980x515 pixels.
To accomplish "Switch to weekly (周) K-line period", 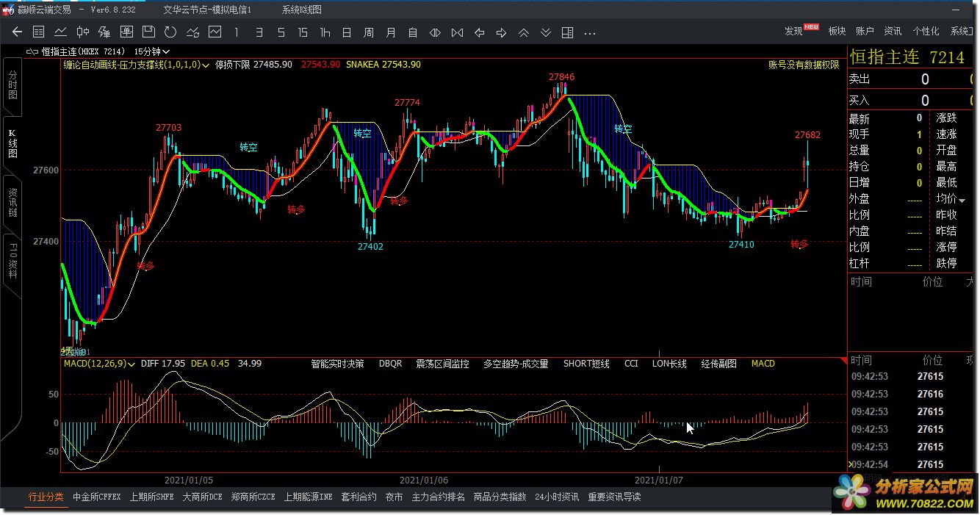I will pos(369,32).
